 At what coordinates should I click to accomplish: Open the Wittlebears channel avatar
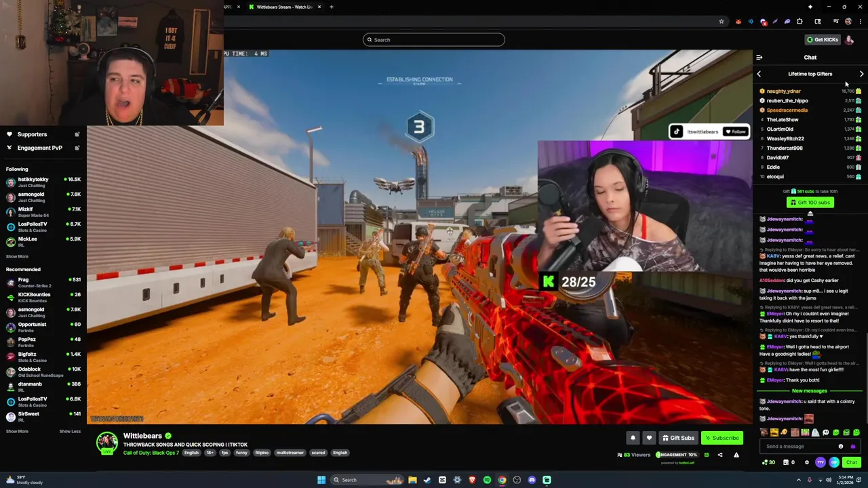(106, 443)
